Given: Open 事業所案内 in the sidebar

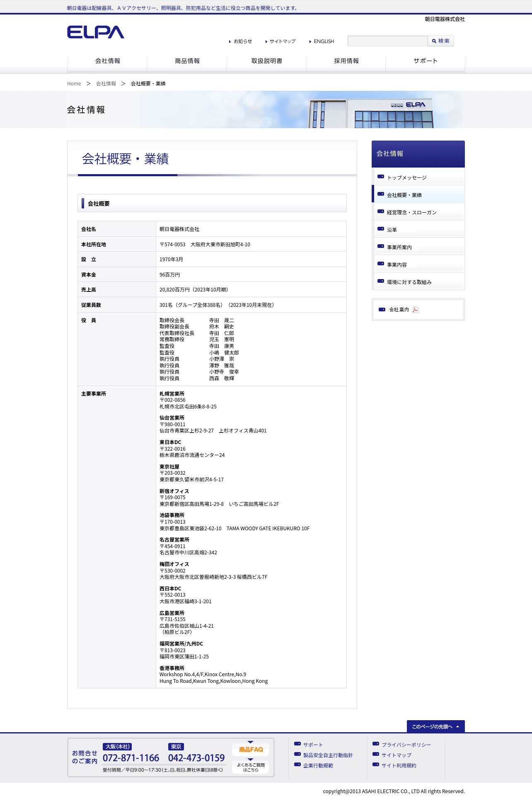Looking at the screenshot, I should click(418, 247).
